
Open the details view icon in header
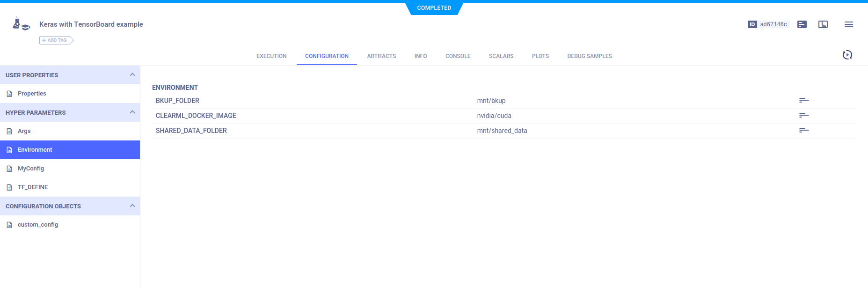coord(802,24)
